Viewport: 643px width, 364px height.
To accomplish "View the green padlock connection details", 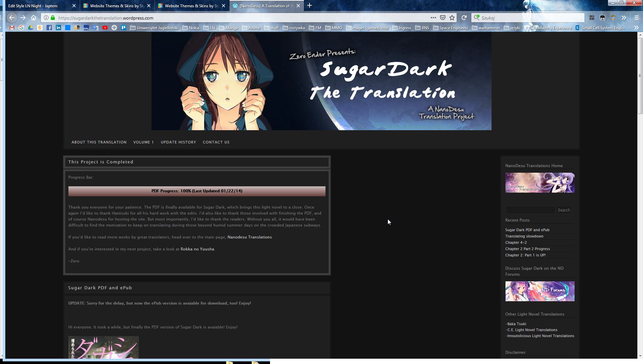I will pyautogui.click(x=53, y=18).
